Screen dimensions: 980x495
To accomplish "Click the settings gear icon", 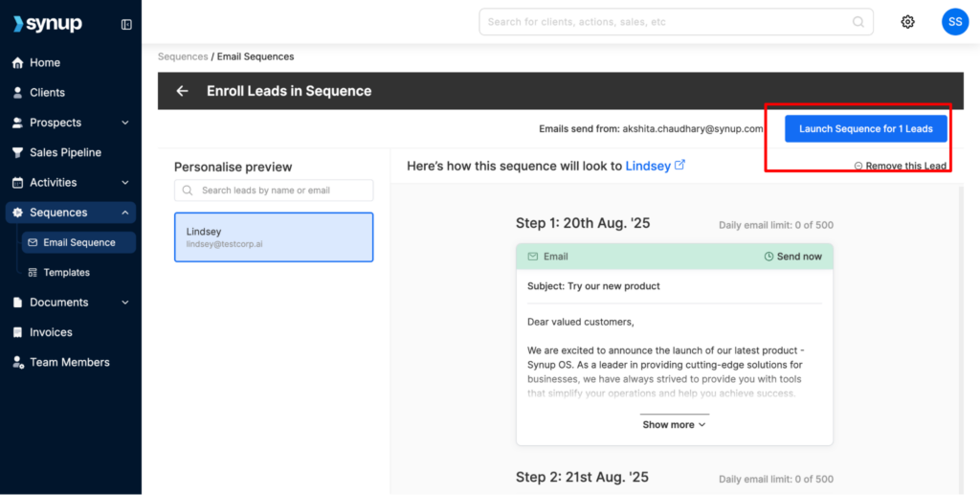I will pyautogui.click(x=907, y=22).
